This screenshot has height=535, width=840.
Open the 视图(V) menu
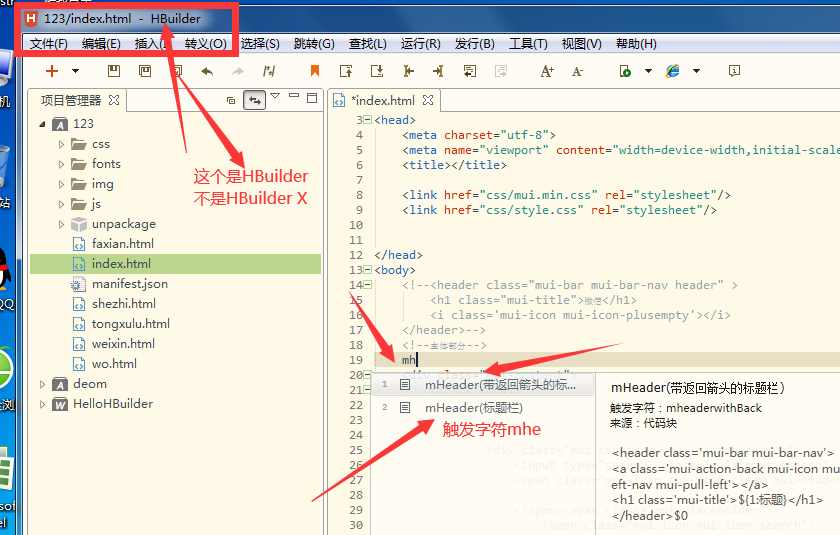pyautogui.click(x=581, y=44)
